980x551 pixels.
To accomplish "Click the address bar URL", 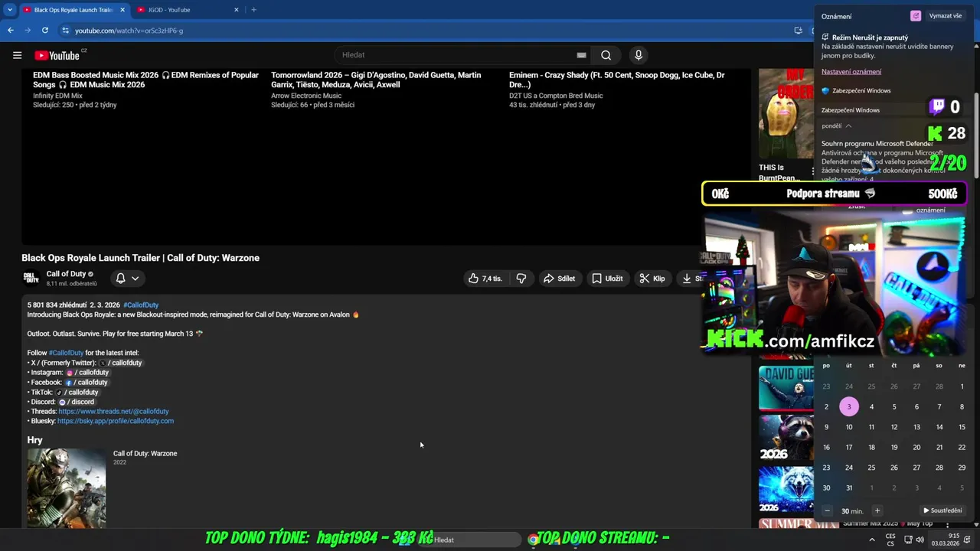I will [129, 31].
